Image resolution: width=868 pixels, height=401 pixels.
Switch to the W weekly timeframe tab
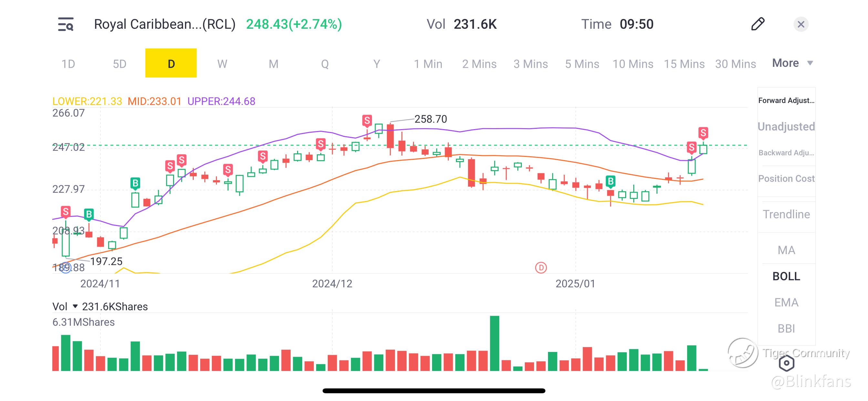click(222, 64)
